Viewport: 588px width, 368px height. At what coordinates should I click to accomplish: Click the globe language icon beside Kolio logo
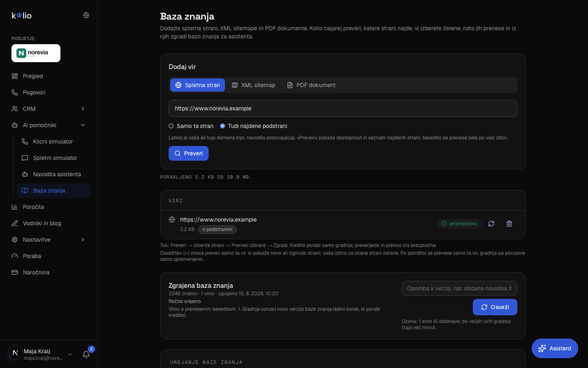(x=86, y=15)
